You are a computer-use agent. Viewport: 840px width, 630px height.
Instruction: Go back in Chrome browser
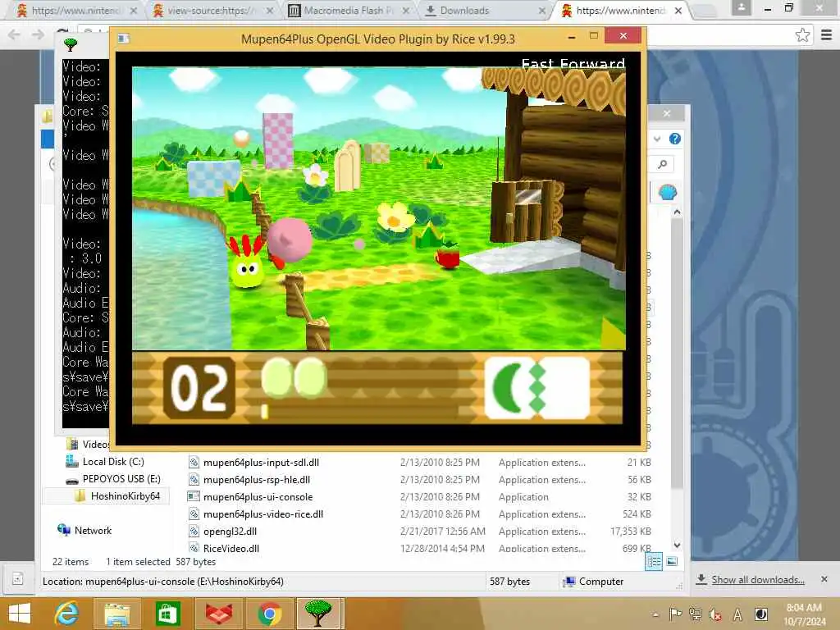pos(15,34)
